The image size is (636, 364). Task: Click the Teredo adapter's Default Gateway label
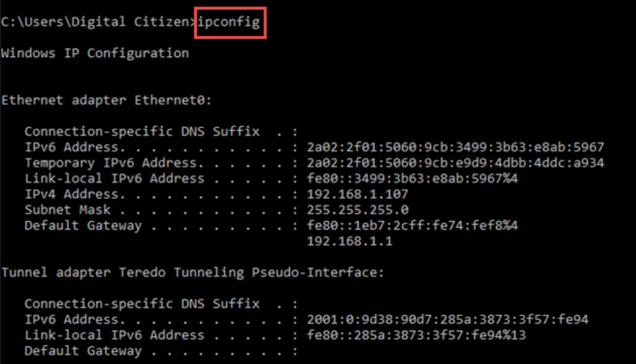coord(83,351)
